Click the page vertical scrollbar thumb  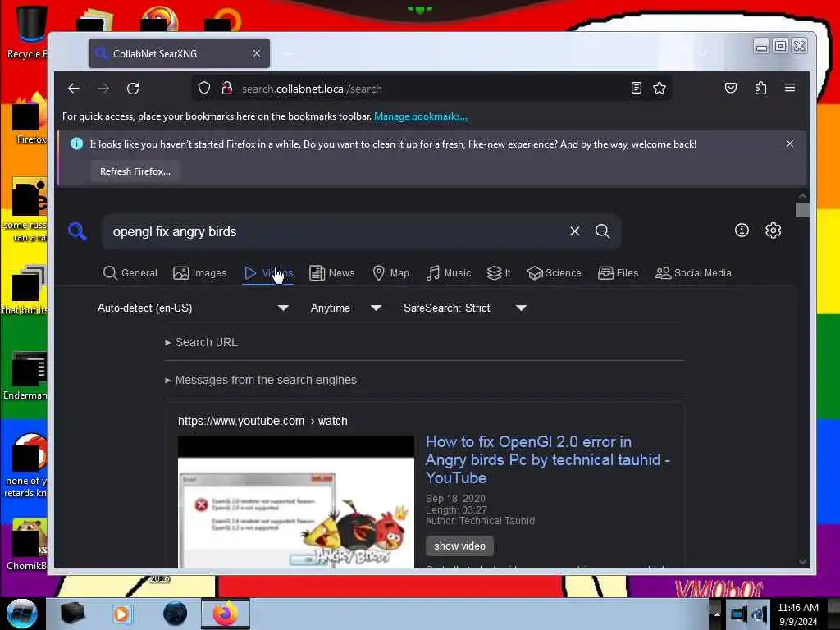click(x=802, y=211)
